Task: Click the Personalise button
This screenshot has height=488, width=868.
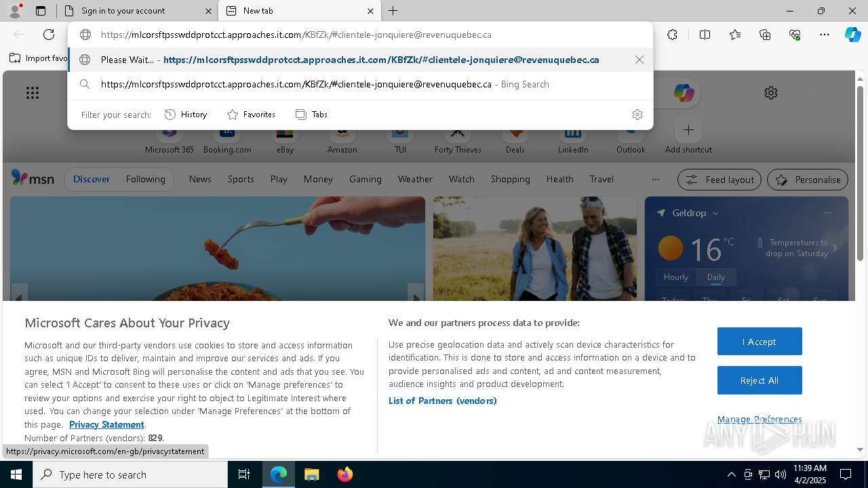Action: (x=808, y=180)
